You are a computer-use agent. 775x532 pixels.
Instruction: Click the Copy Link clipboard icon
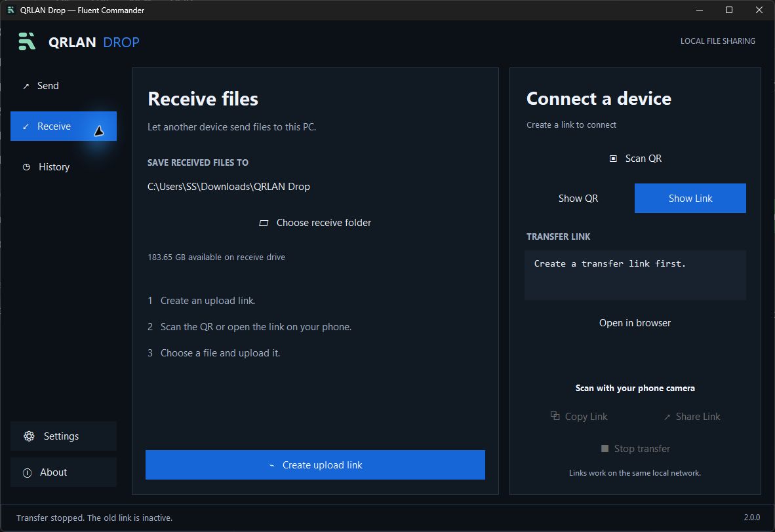(x=555, y=416)
